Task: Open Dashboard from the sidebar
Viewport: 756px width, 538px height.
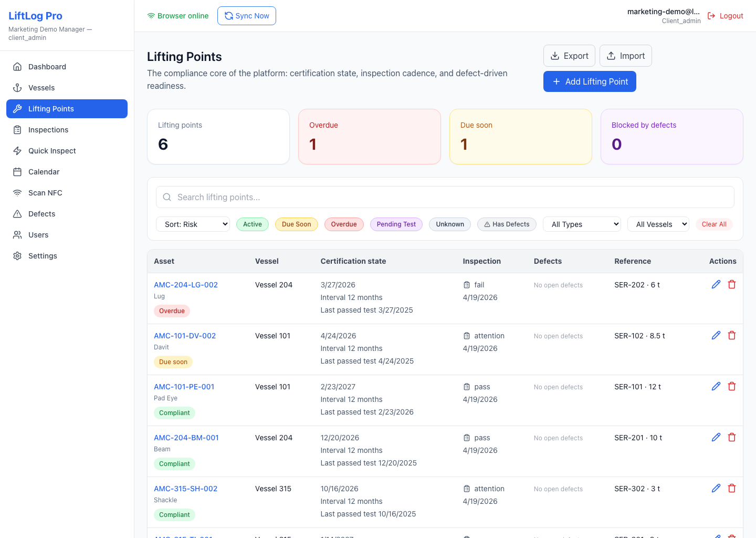Action: 67,67
